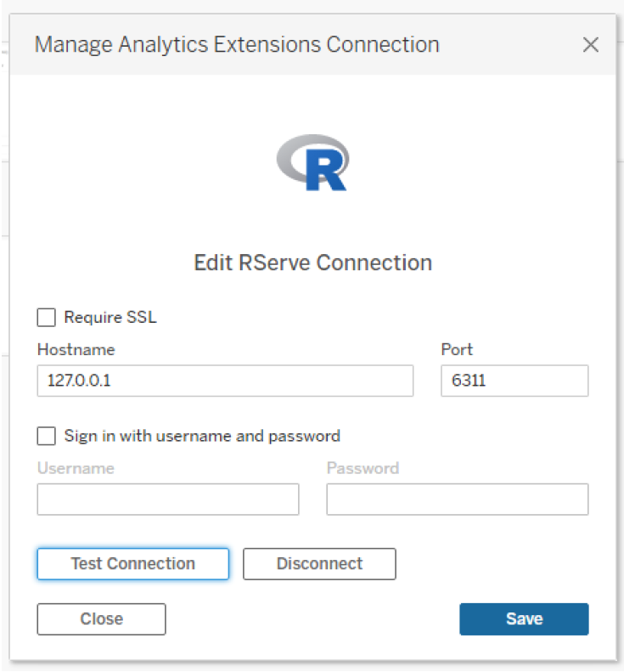The height and width of the screenshot is (672, 635).
Task: Save the RServe connection settings
Action: point(524,619)
